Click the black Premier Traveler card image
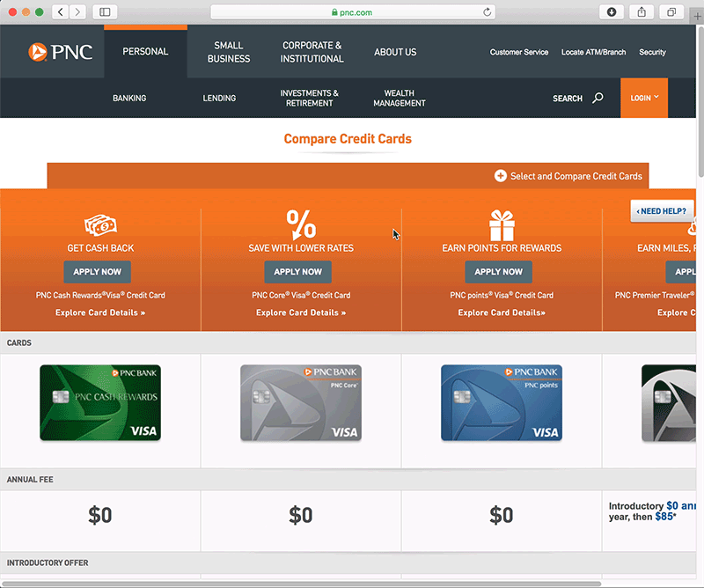 [x=669, y=403]
